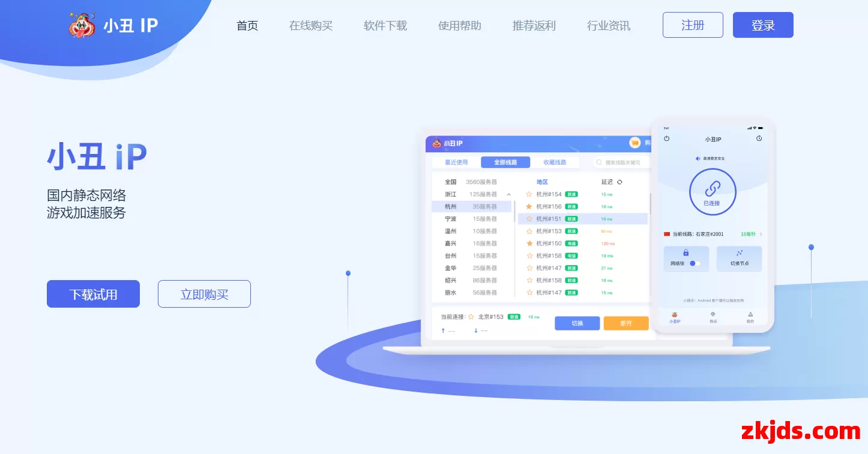Image resolution: width=868 pixels, height=454 pixels.
Task: Select the 全部线路 tab
Action: point(505,163)
